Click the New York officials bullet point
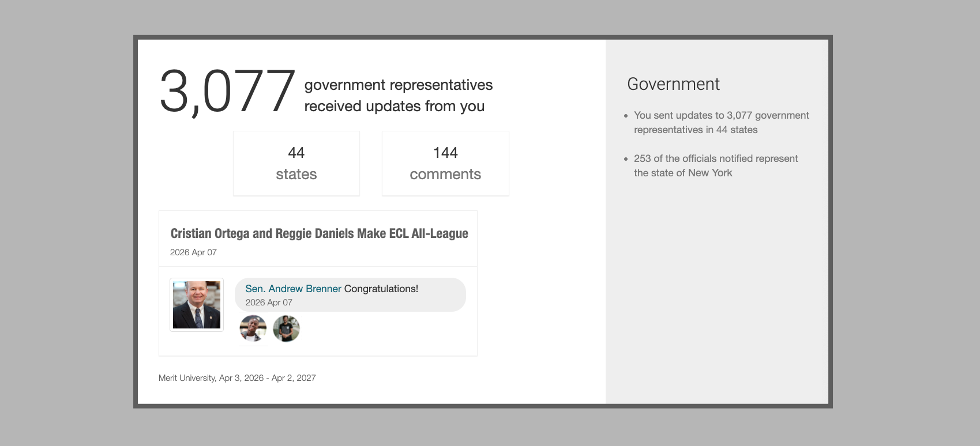Screen dimensions: 980x446 716,165
